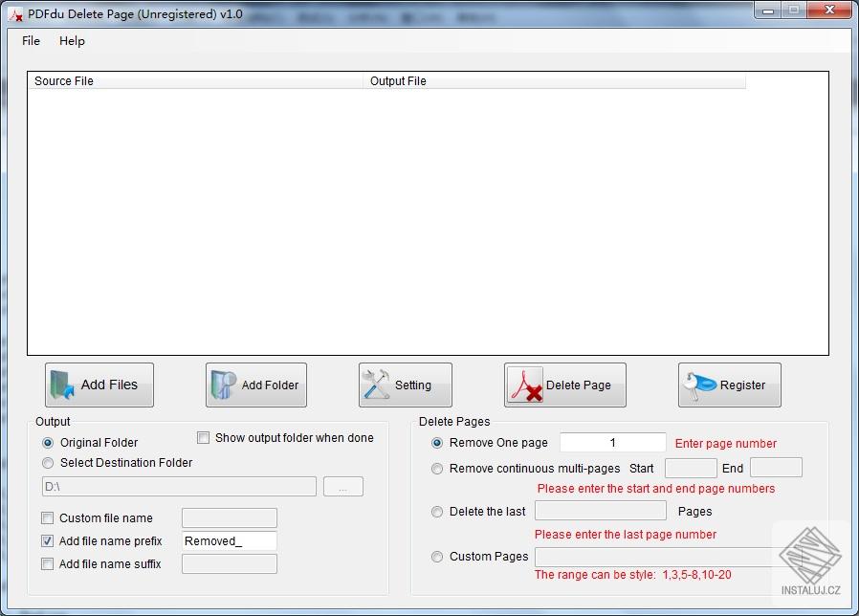Uncheck Add file name prefix
859x616 pixels.
pos(47,540)
